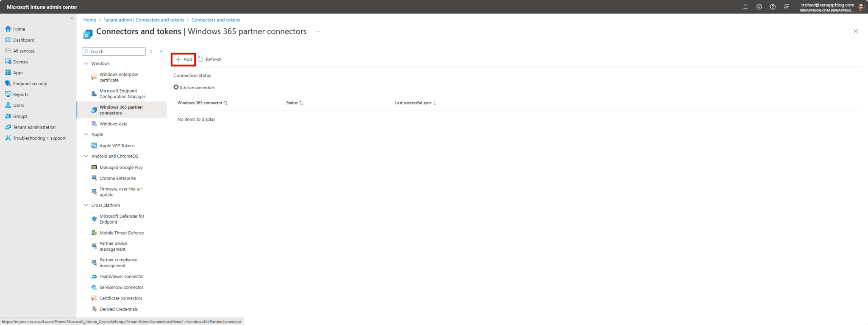Click the menu Search input field
Viewport: 868px width, 325px height.
pos(114,51)
